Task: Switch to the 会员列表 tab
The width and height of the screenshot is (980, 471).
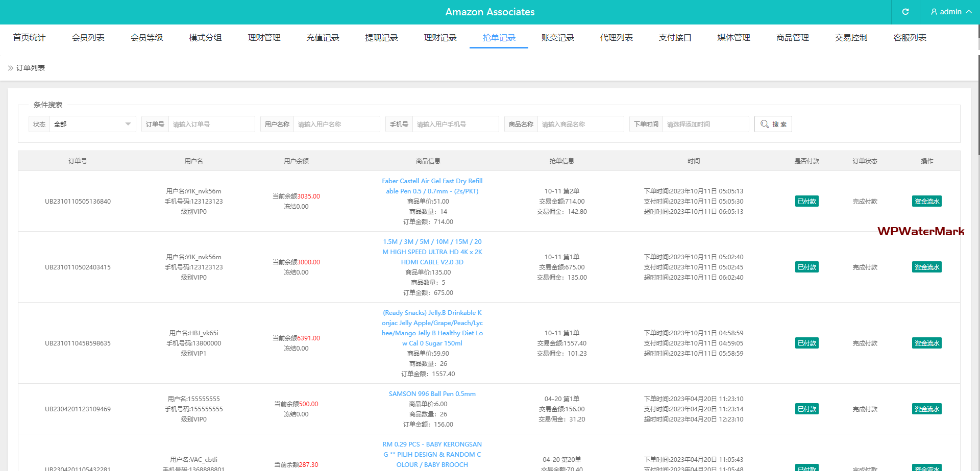Action: (88, 38)
